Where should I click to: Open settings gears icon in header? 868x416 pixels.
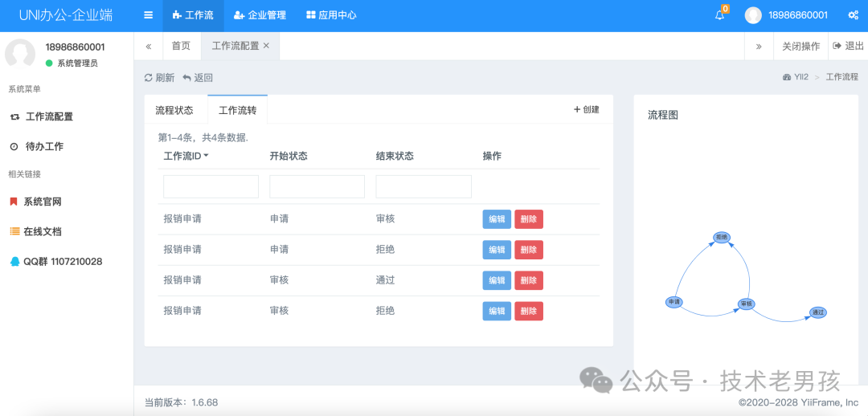pyautogui.click(x=854, y=15)
